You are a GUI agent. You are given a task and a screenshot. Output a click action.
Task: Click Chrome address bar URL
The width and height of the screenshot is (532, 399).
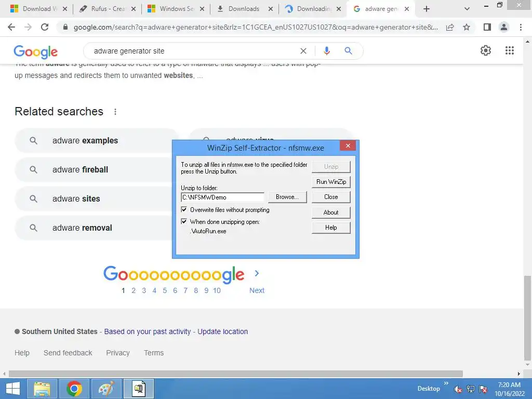point(256,27)
